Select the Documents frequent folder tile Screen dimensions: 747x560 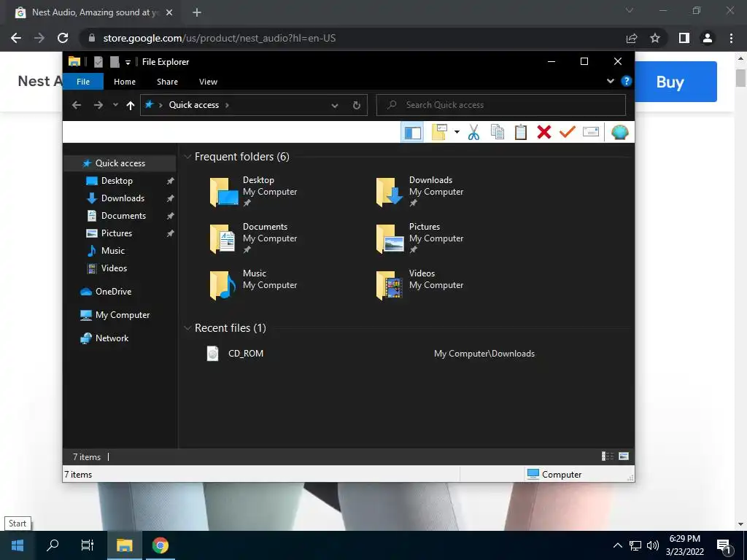[254, 238]
